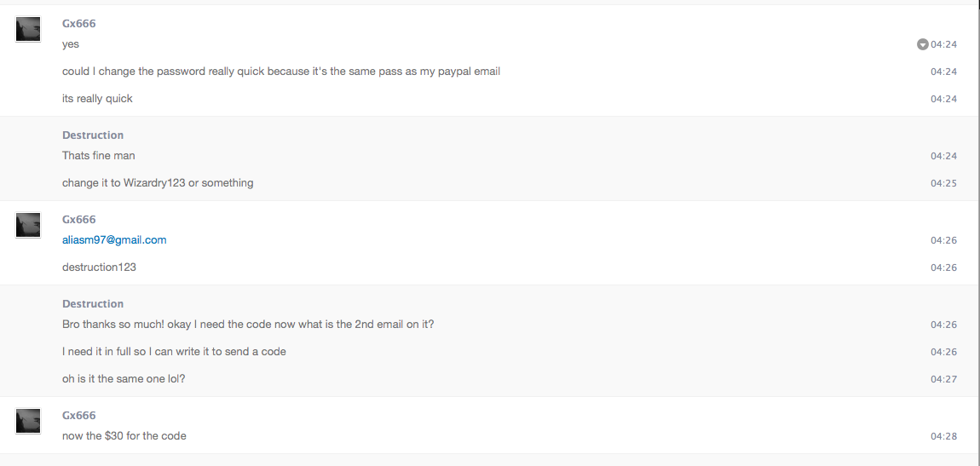Click the 04:27 timestamp beside 'same one lol?'

click(x=943, y=379)
